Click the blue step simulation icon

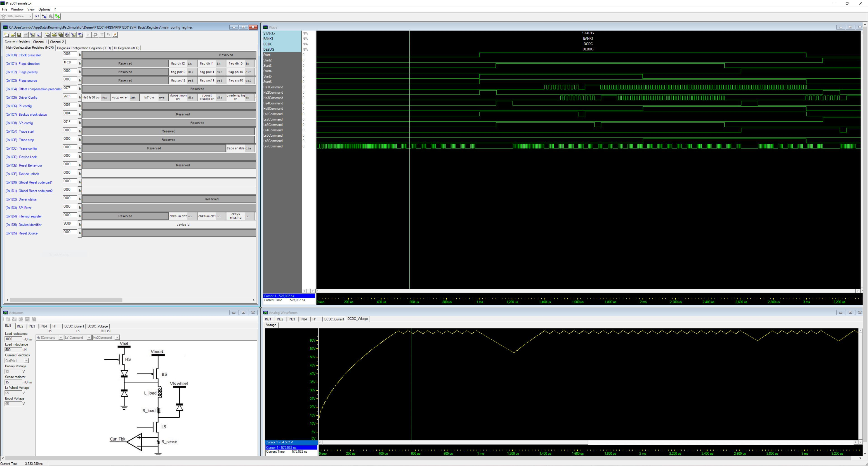pos(44,16)
